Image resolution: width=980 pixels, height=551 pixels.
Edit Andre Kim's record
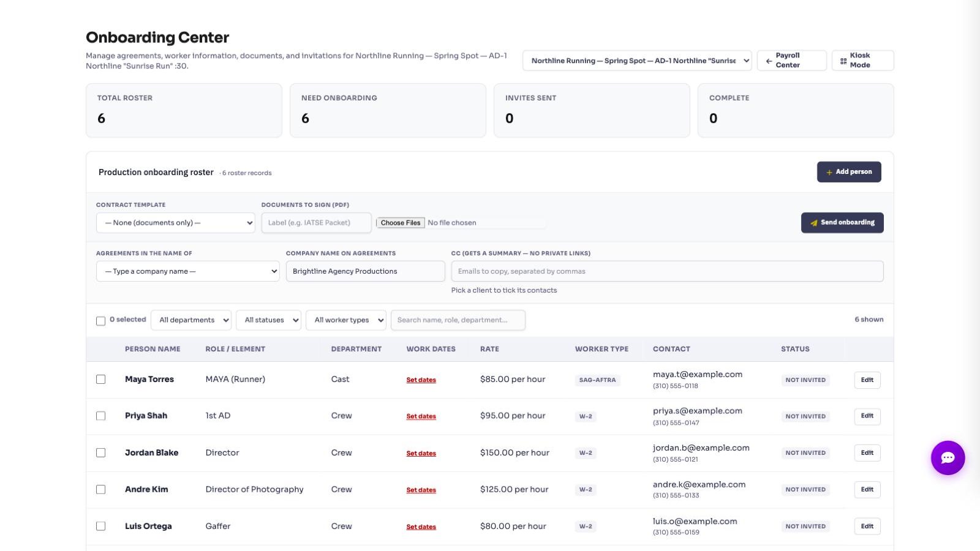coord(867,490)
